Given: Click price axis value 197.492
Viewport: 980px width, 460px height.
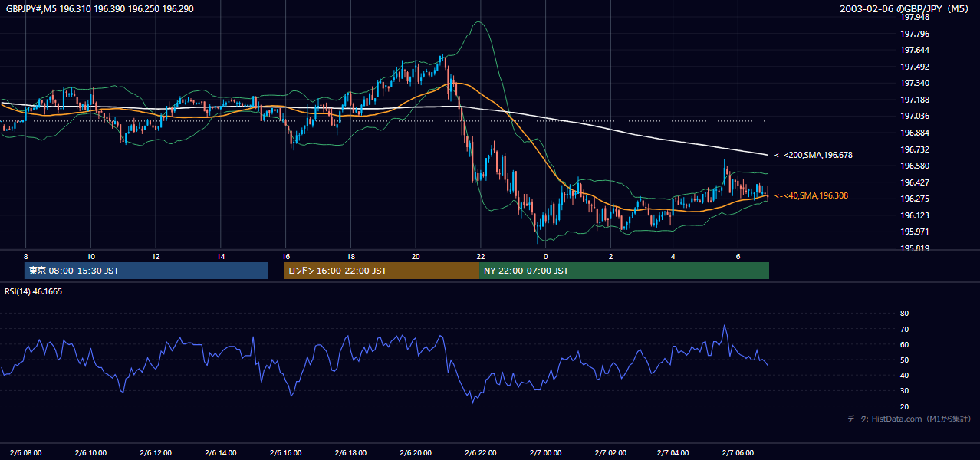Looking at the screenshot, I should click(915, 67).
